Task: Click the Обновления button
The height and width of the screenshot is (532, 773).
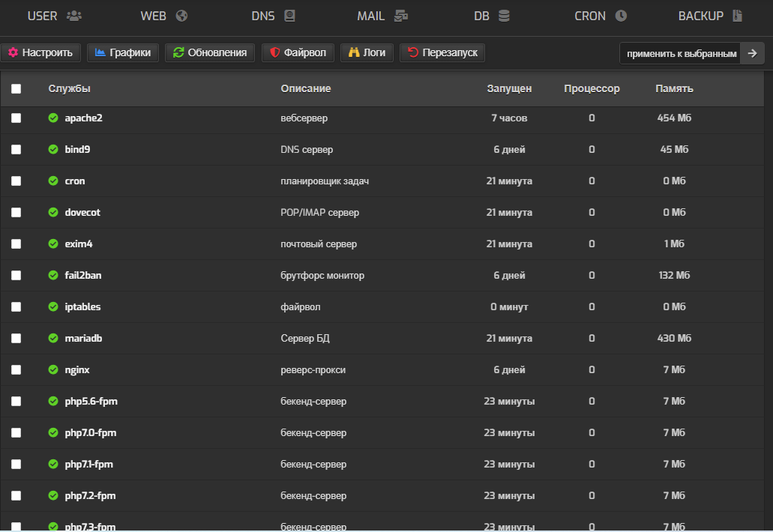Action: (210, 52)
